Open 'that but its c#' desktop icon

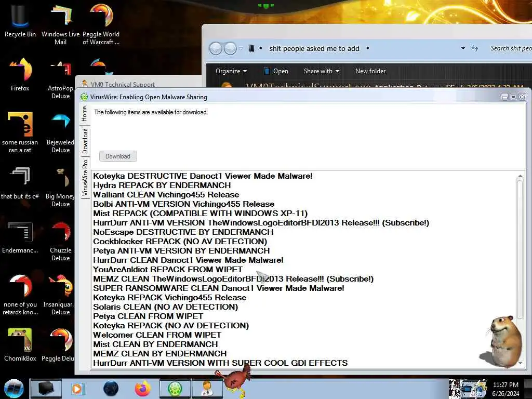[x=20, y=183]
